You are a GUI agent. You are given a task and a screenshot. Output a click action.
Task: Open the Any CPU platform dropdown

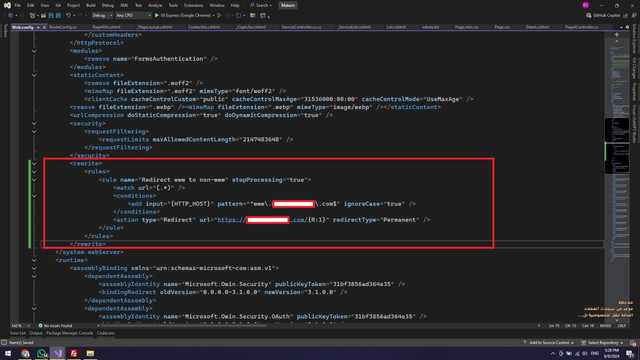[x=133, y=16]
